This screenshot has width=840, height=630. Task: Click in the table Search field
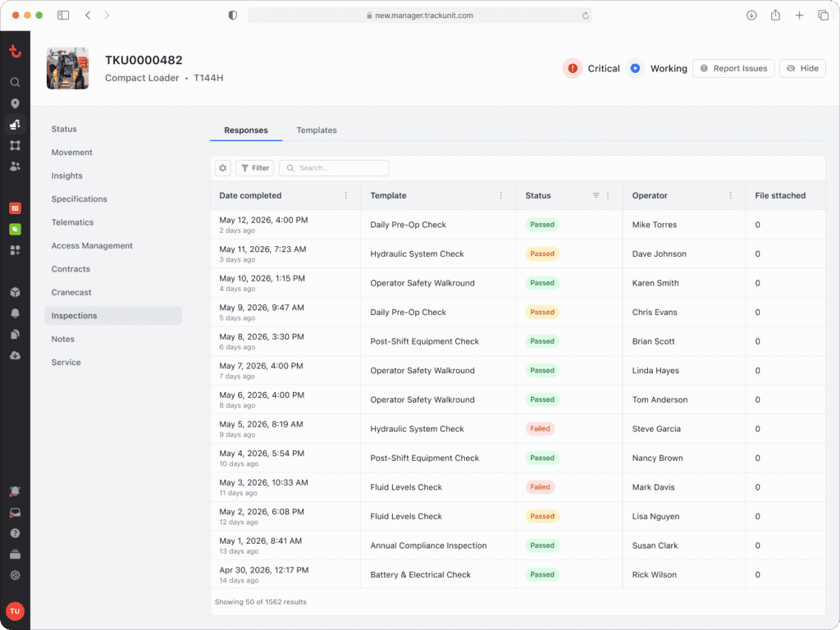pos(334,168)
